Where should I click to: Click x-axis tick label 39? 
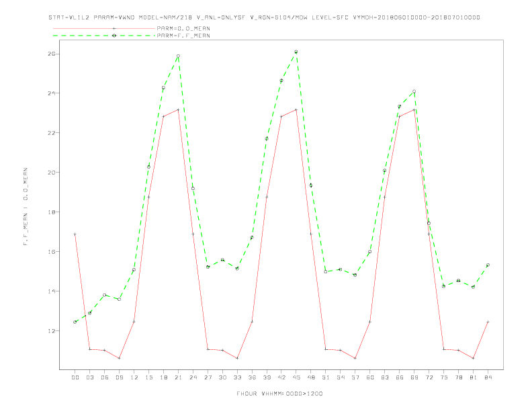(x=267, y=377)
